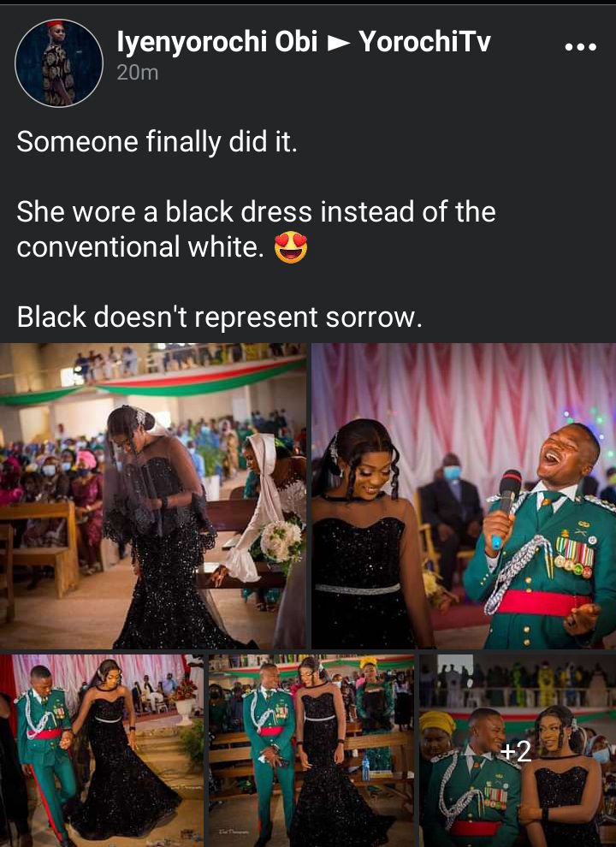This screenshot has height=847, width=616.
Task: Tap the heart-eyes emoji in the post
Action: (x=291, y=248)
